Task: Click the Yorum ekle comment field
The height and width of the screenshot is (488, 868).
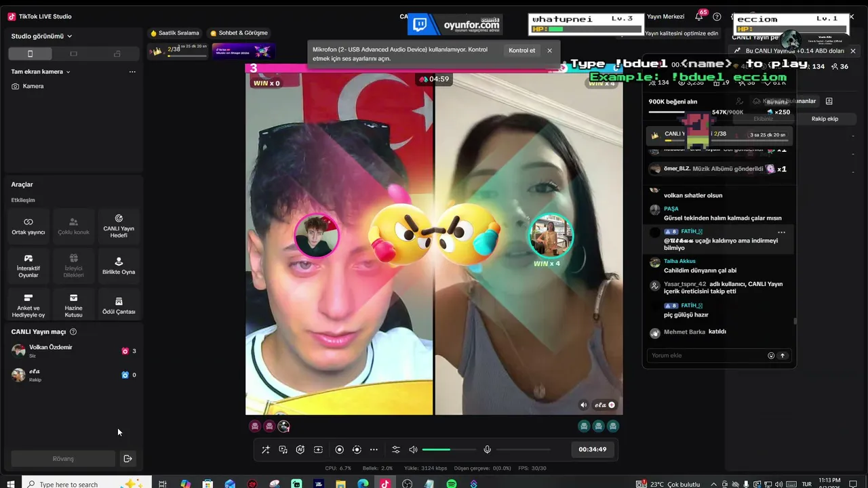Action: [x=707, y=355]
